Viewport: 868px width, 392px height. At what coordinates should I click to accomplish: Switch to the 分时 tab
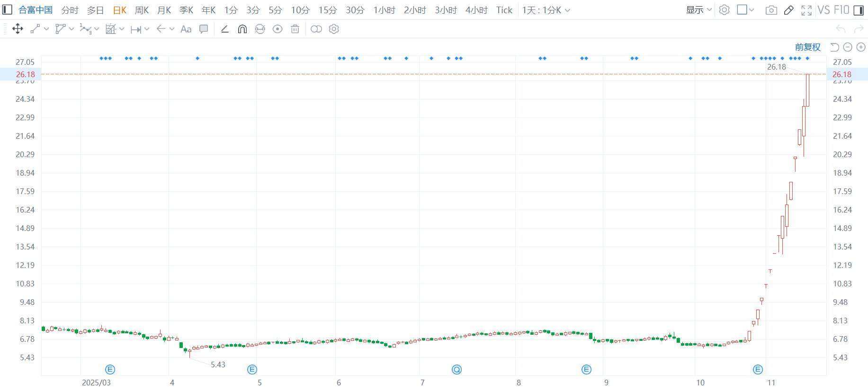click(70, 10)
